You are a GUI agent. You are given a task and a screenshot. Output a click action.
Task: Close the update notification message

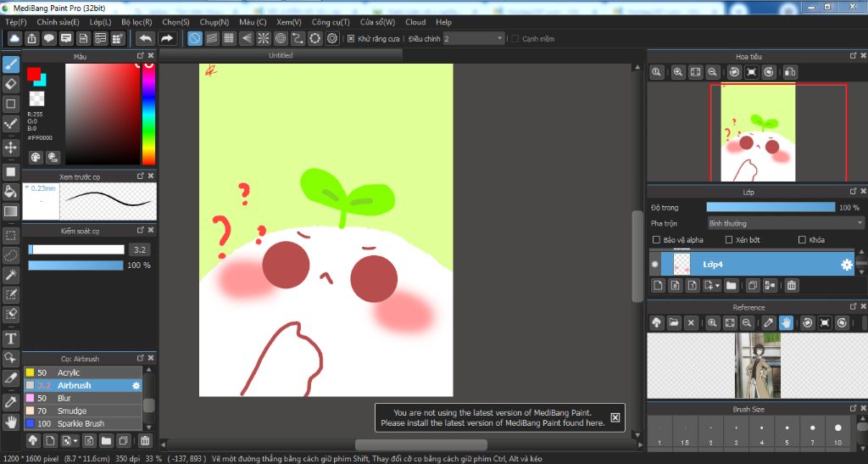pos(615,417)
